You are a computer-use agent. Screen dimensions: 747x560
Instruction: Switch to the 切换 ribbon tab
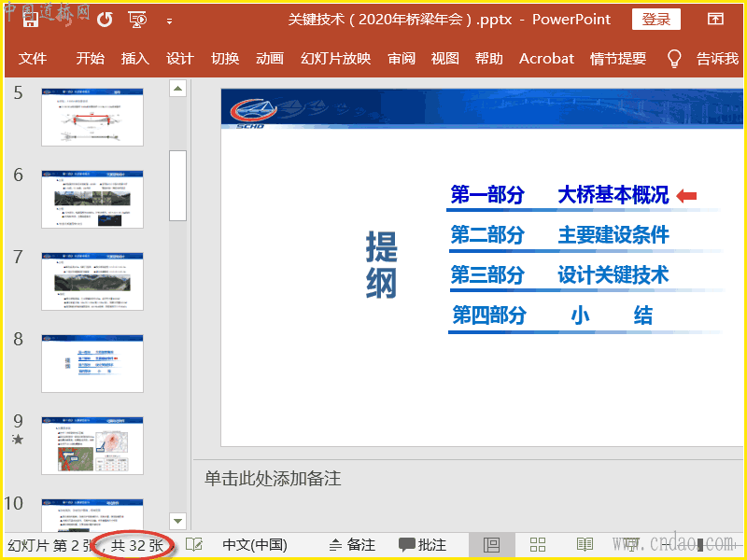point(225,59)
